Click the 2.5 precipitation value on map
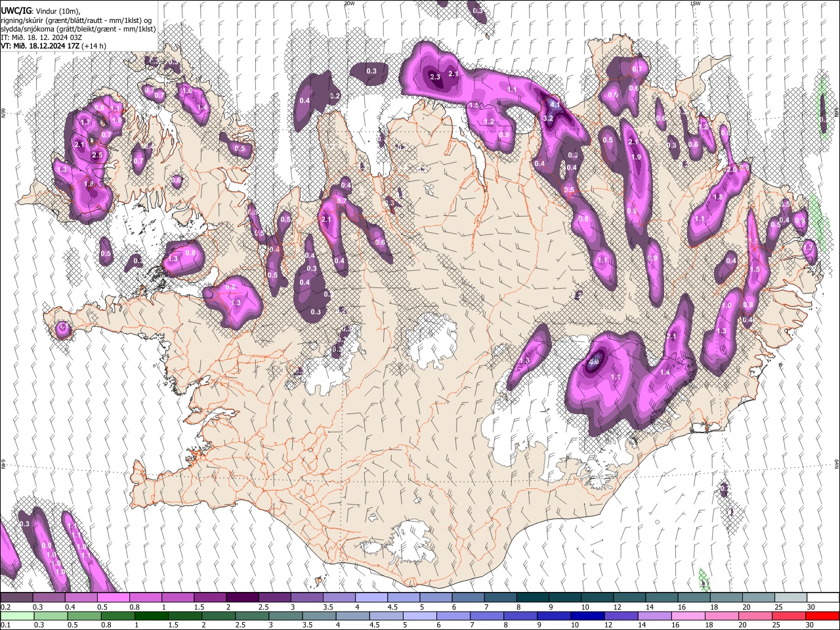The width and height of the screenshot is (840, 630). (98, 156)
